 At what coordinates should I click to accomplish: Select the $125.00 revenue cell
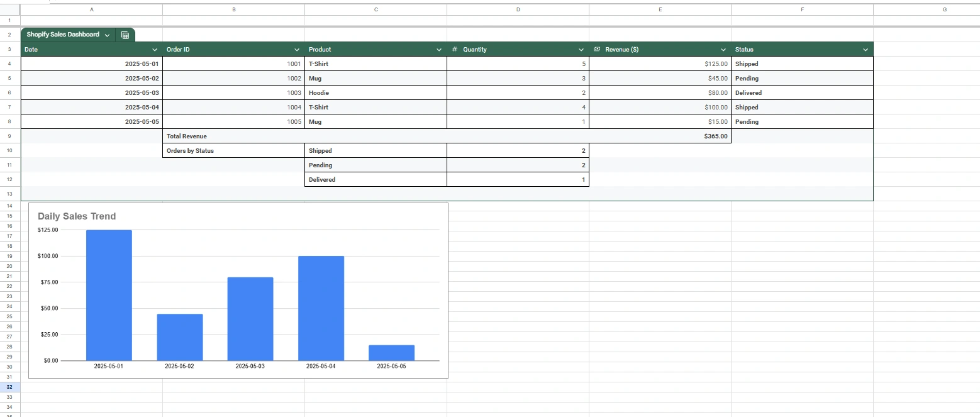point(660,64)
